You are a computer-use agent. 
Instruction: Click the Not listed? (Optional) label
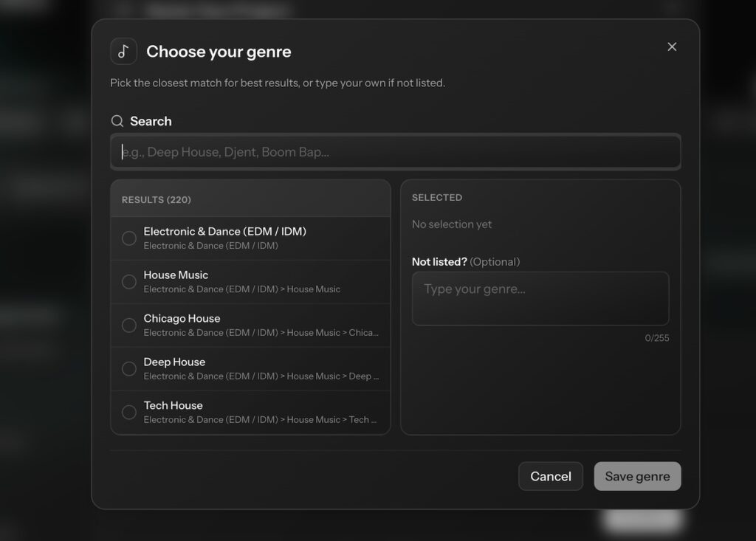click(466, 262)
